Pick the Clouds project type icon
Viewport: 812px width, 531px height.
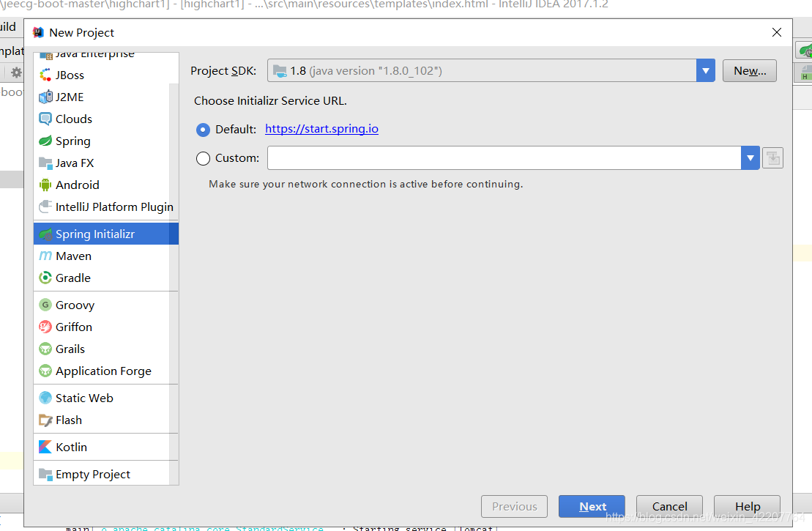[x=45, y=119]
